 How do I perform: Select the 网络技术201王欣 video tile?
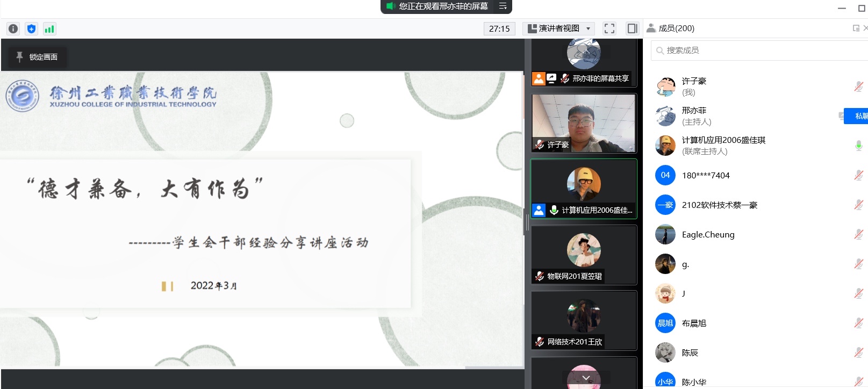click(584, 320)
